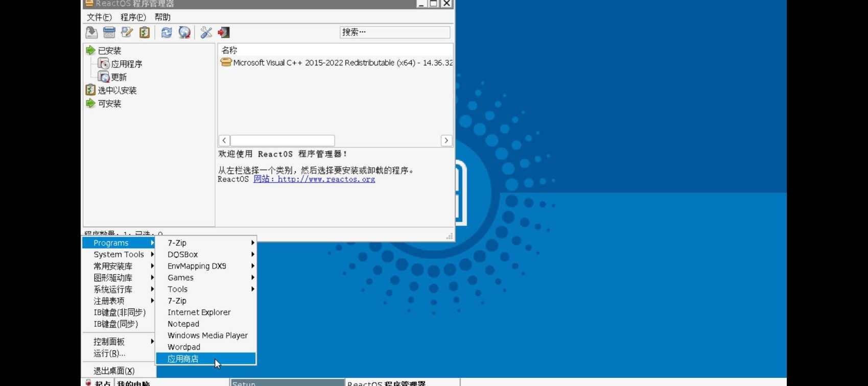Screen dimensions: 868x386
Task: Click the select-all clipboard toolbar icon
Action: point(145,33)
